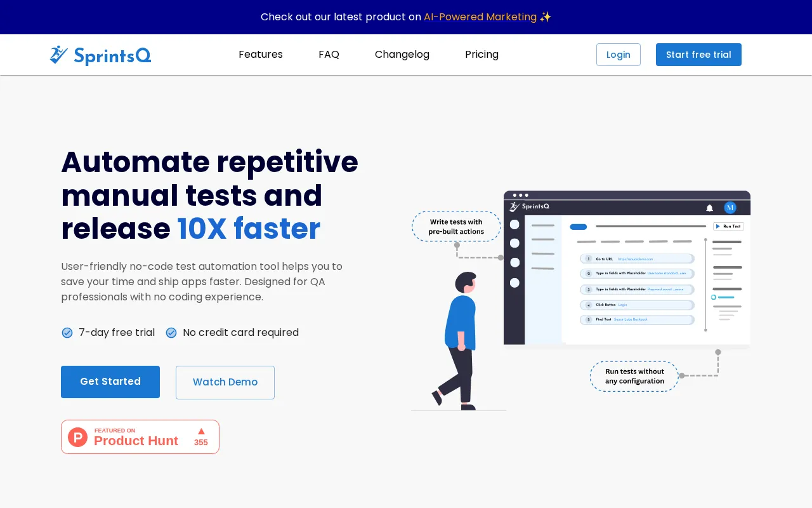Click the Product Hunt P logo
The height and width of the screenshot is (508, 812).
tap(77, 437)
